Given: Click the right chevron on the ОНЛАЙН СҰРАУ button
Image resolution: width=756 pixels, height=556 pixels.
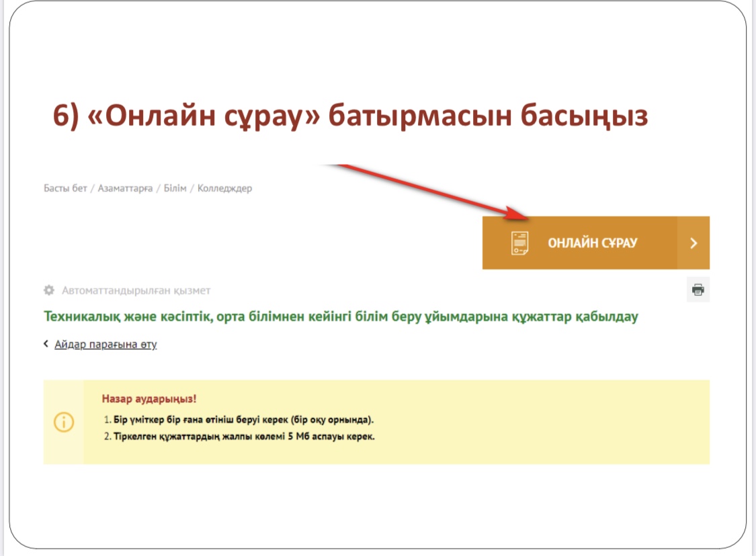Looking at the screenshot, I should [694, 243].
